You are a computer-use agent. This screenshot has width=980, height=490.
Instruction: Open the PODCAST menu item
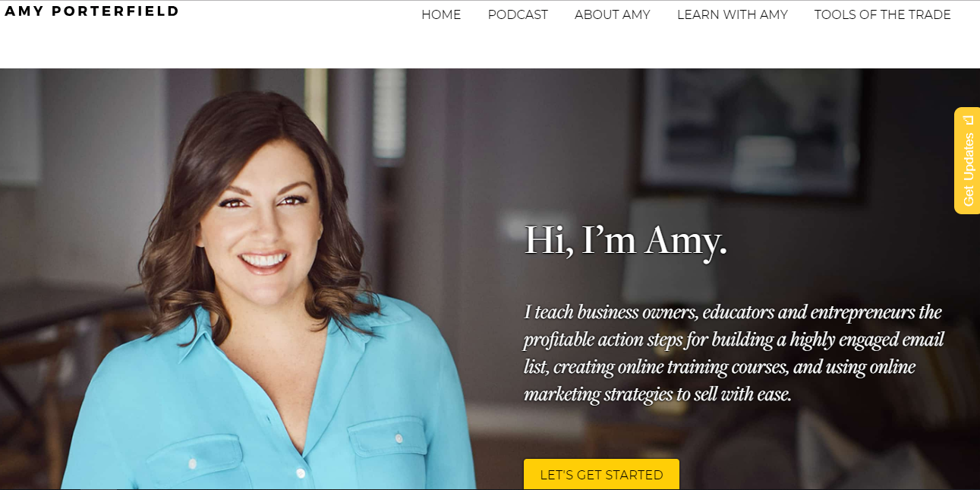[518, 14]
